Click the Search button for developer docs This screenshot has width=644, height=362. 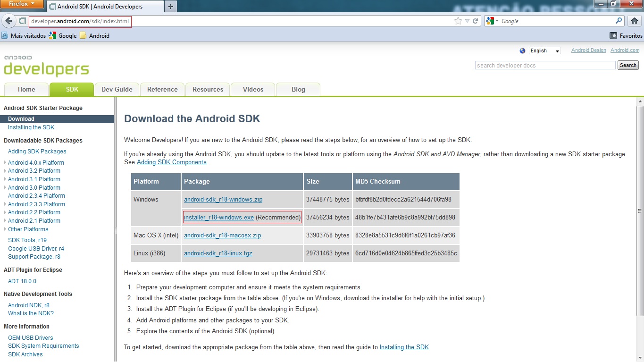[627, 65]
